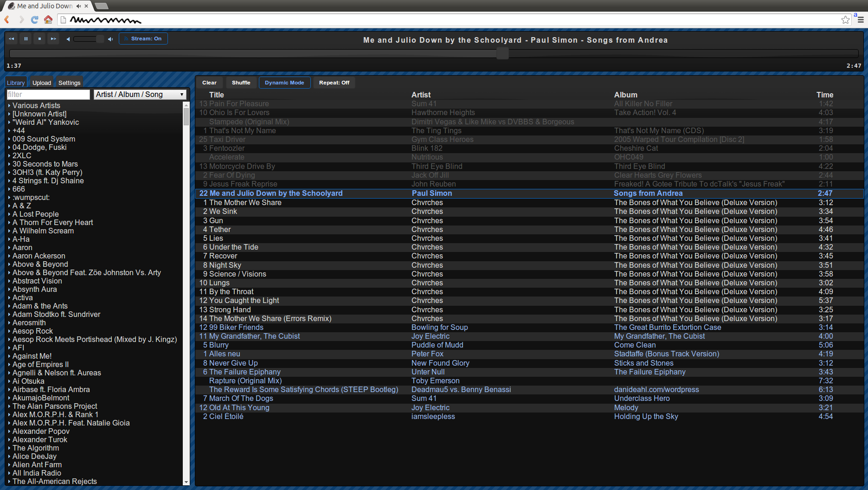Click the song progress seek bar
The height and width of the screenshot is (490, 868).
coord(434,53)
